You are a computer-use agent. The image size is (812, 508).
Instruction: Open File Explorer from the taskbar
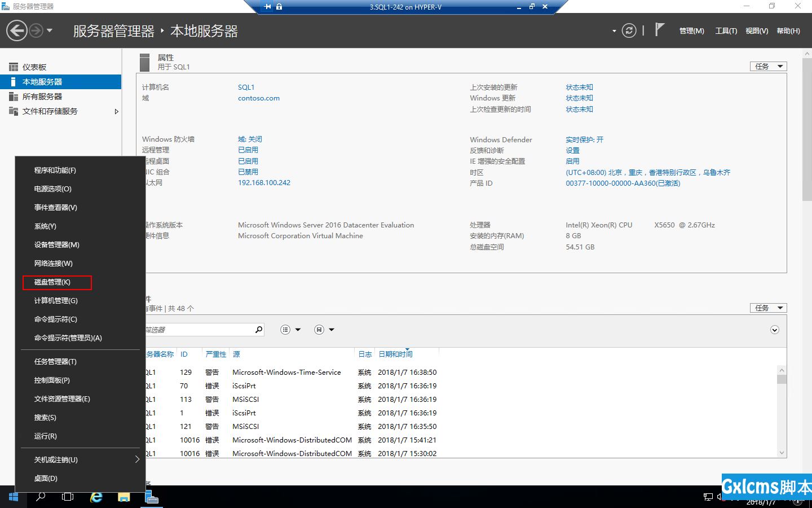coord(123,497)
